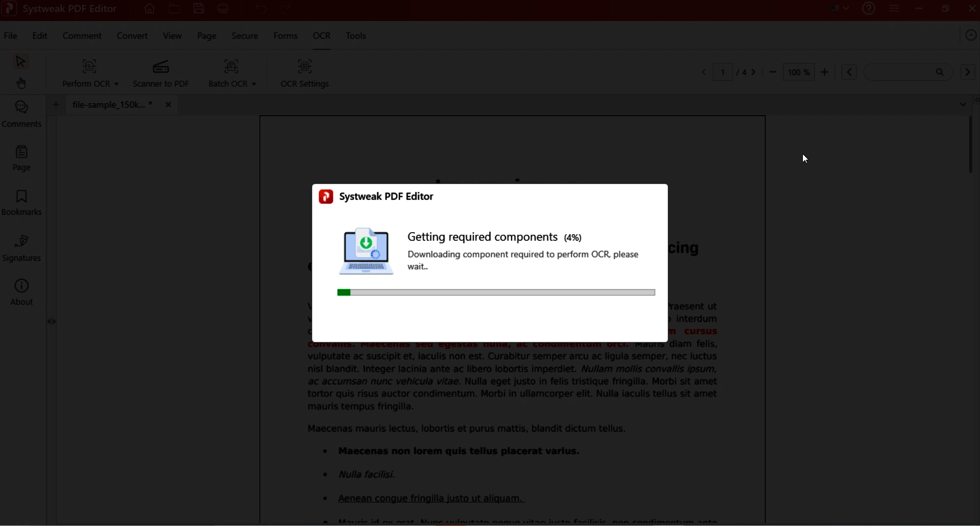Viewport: 980px width, 526px height.
Task: Open the Bookmarks side panel
Action: 21,203
